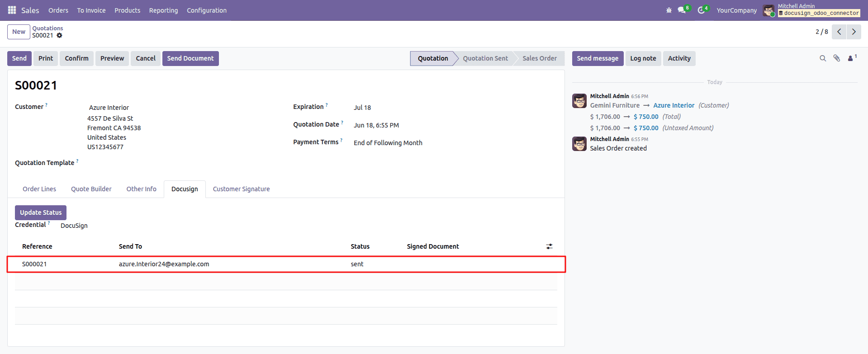Click Mitchell Admin avatar in top bar
Viewport: 868px width, 354px height.
[769, 10]
